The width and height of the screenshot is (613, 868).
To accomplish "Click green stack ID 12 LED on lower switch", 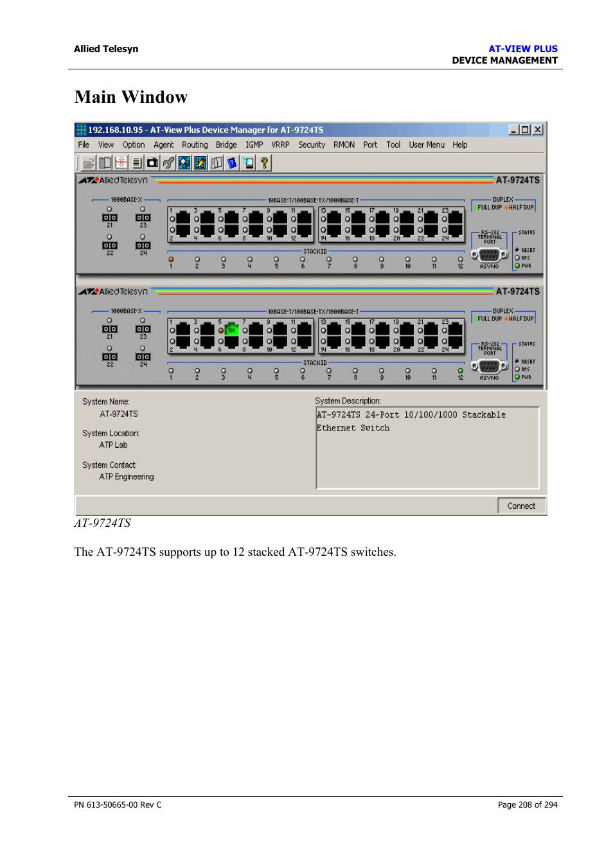I will pos(460,371).
